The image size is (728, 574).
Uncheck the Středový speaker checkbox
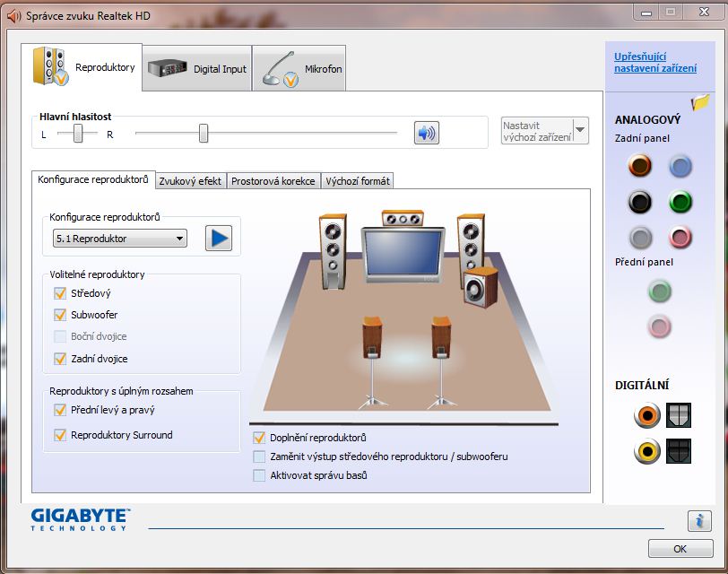click(60, 293)
